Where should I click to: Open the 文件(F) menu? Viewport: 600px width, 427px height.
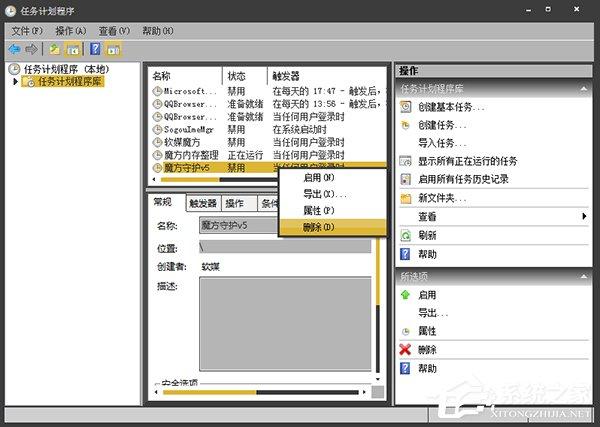(x=26, y=31)
